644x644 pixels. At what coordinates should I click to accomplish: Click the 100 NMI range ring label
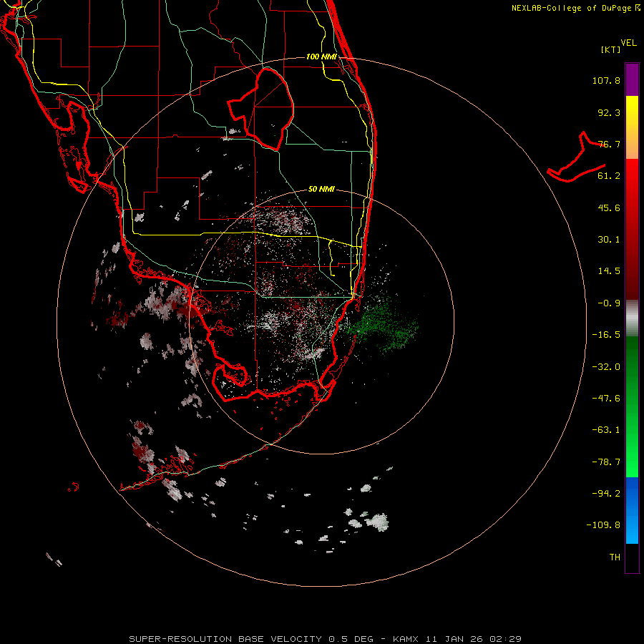[x=321, y=57]
